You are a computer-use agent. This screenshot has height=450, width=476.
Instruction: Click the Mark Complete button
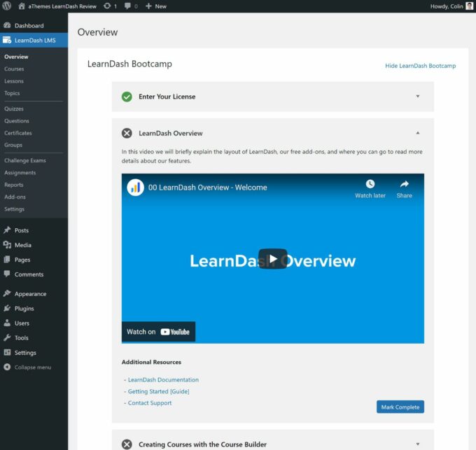[x=400, y=407]
